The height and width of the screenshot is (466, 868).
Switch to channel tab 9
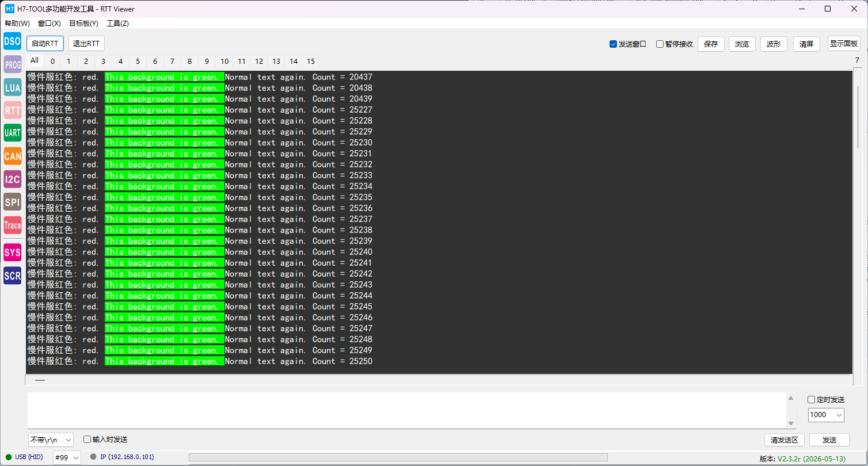click(x=207, y=62)
